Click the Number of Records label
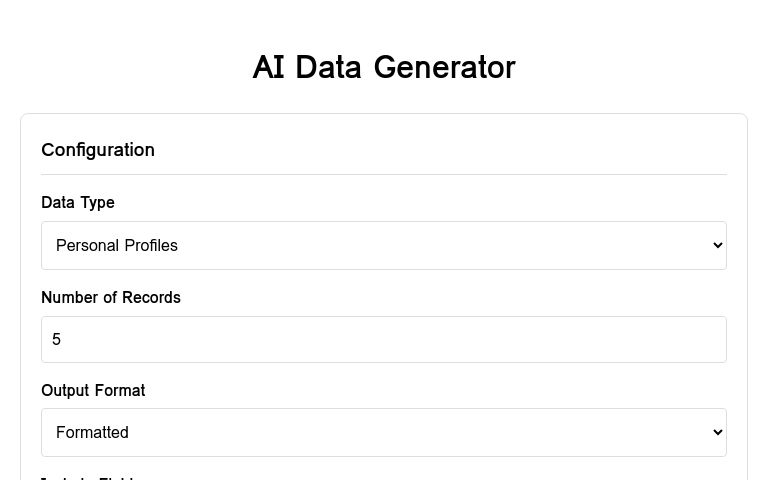Image resolution: width=768 pixels, height=480 pixels. [x=111, y=297]
